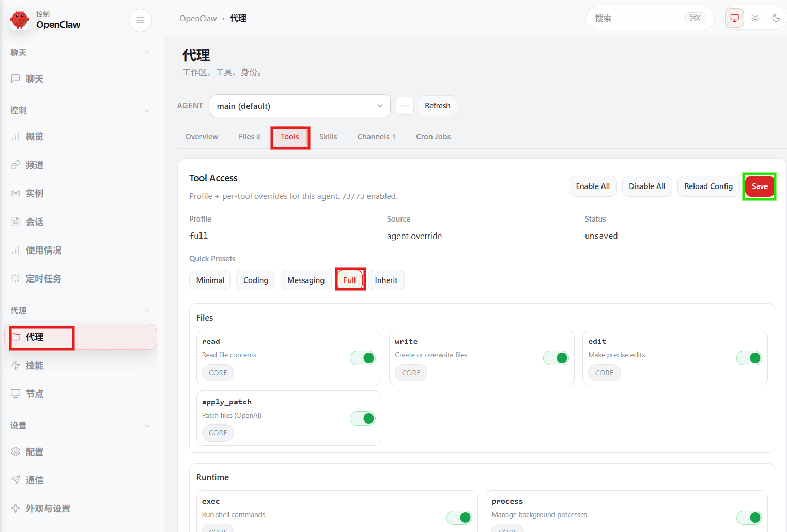Image resolution: width=787 pixels, height=532 pixels.
Task: Disable the read file tool toggle
Action: [x=363, y=358]
